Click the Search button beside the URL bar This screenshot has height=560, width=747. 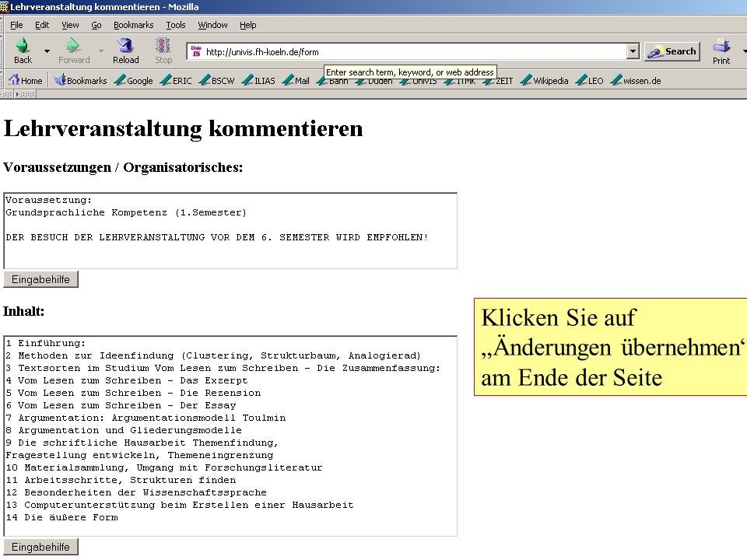pos(672,51)
